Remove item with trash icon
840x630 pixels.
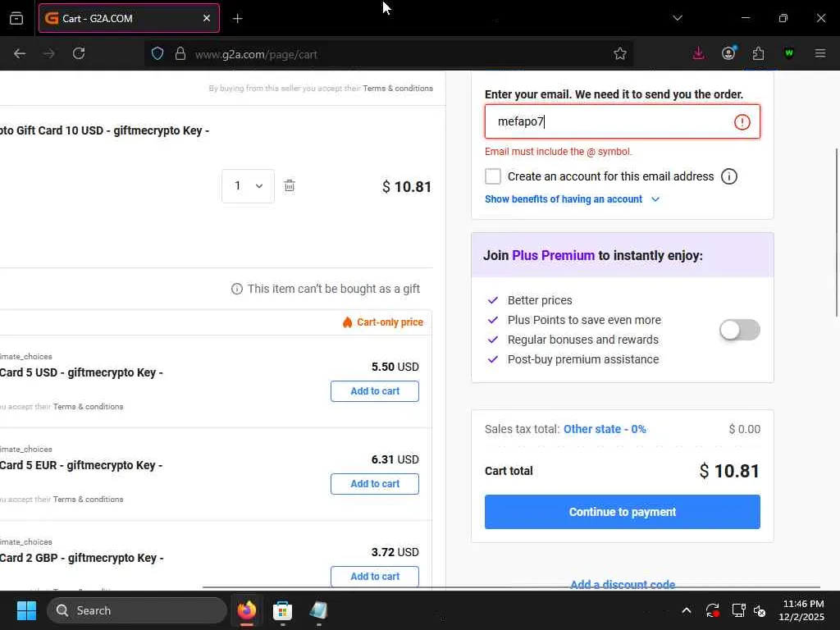click(290, 185)
